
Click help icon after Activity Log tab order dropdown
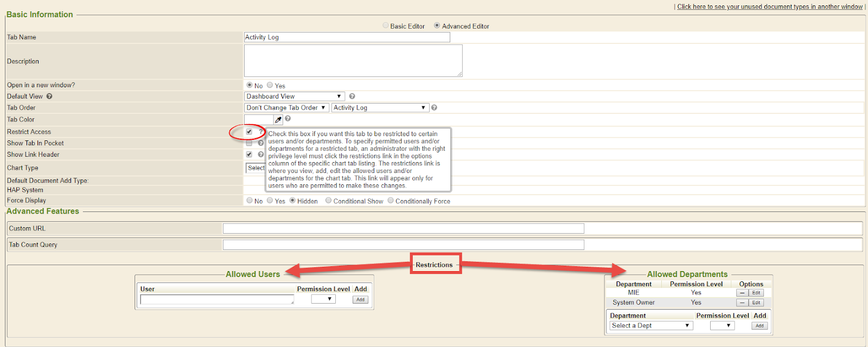(x=434, y=108)
